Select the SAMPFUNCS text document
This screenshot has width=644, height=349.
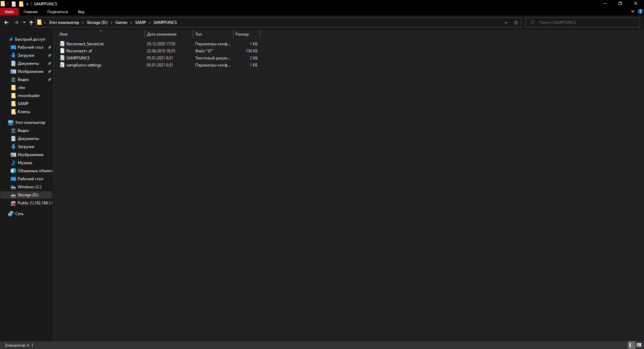78,58
